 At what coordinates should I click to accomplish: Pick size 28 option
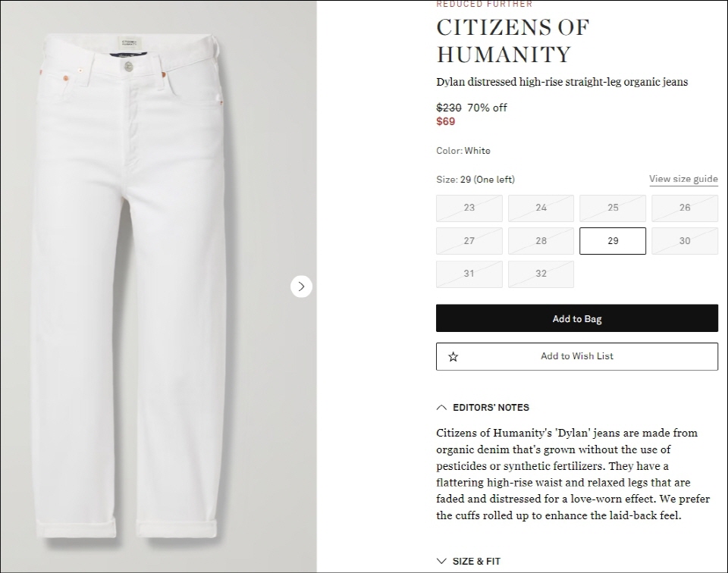tap(541, 241)
